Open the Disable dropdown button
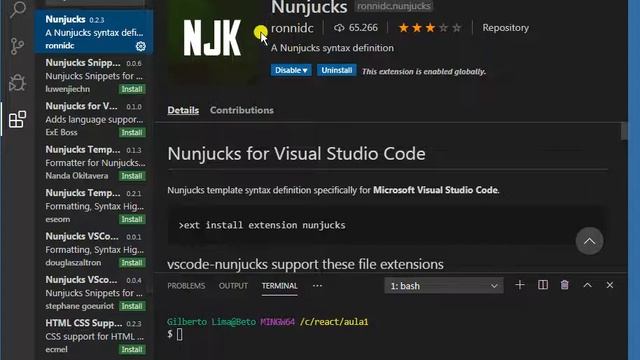The height and width of the screenshot is (360, 640). pos(291,70)
